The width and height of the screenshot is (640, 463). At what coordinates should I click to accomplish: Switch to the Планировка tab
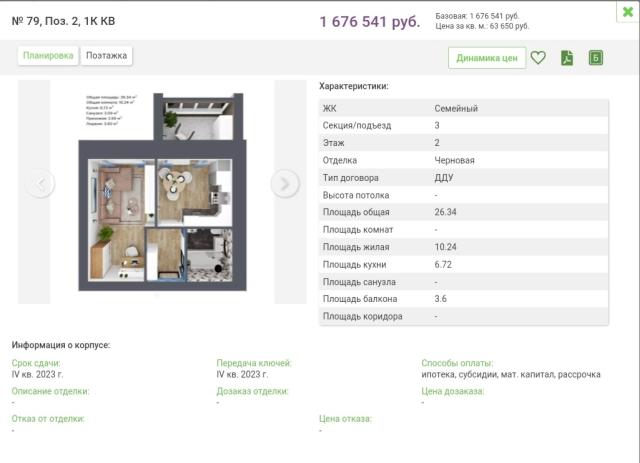(x=48, y=56)
